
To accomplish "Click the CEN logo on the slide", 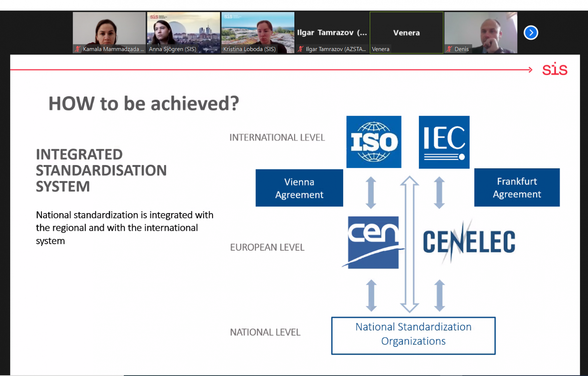I will (x=373, y=242).
